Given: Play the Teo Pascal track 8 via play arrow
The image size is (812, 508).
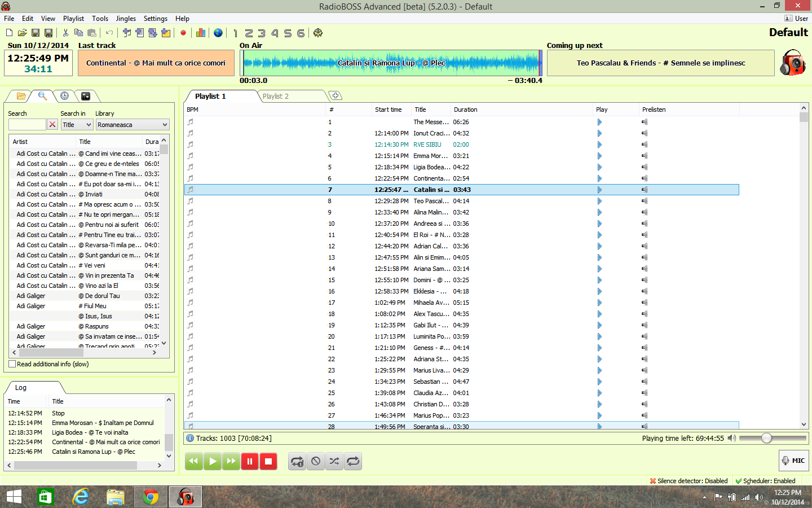Looking at the screenshot, I should click(599, 201).
